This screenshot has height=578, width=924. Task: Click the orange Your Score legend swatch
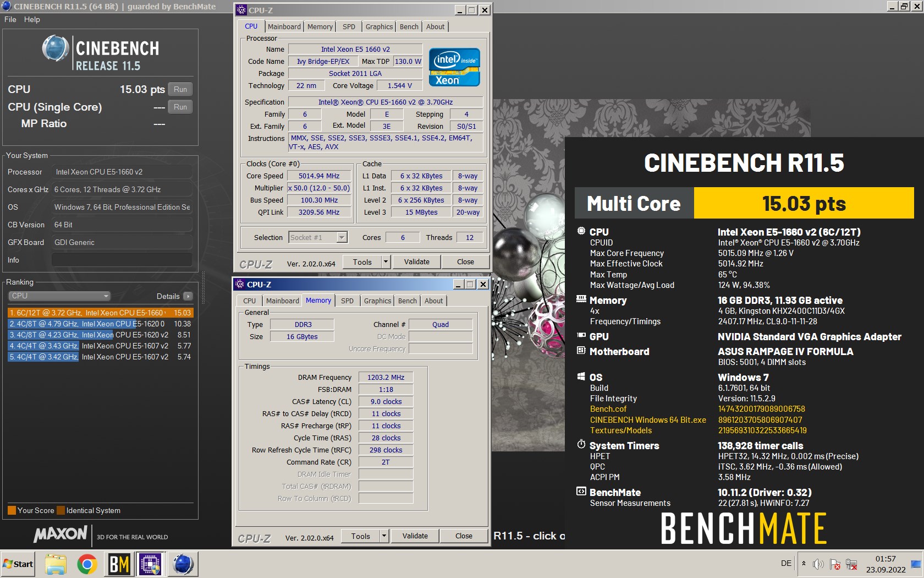(x=12, y=510)
